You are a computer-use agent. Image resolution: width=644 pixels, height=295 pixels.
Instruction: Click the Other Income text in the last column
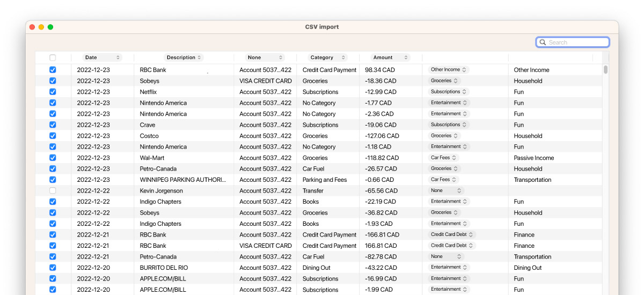click(532, 70)
